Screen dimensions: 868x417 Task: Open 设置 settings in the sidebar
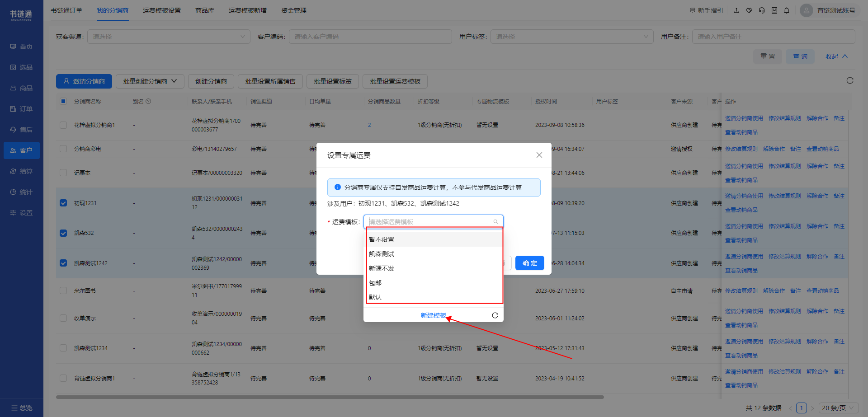point(21,213)
